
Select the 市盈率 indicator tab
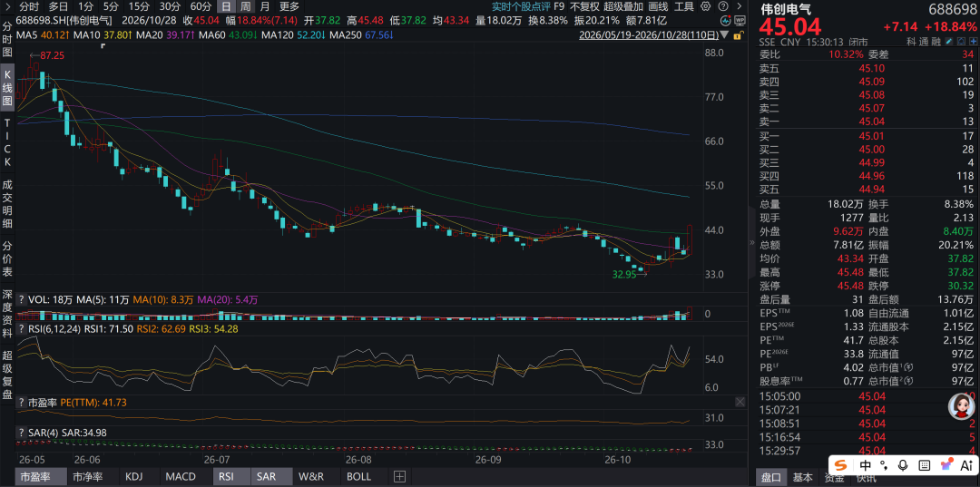pos(41,477)
